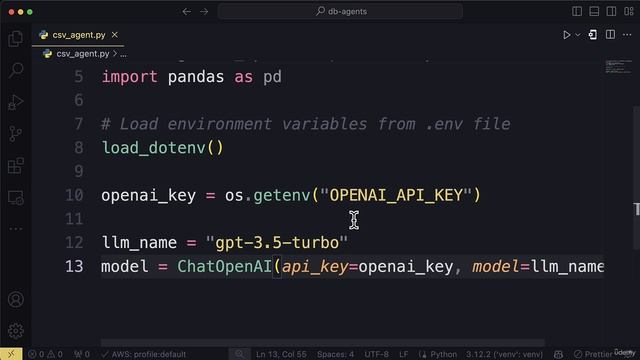Screen dimensions: 640x360
Task: Open remote window indicator in status bar
Action: [x=11, y=354]
